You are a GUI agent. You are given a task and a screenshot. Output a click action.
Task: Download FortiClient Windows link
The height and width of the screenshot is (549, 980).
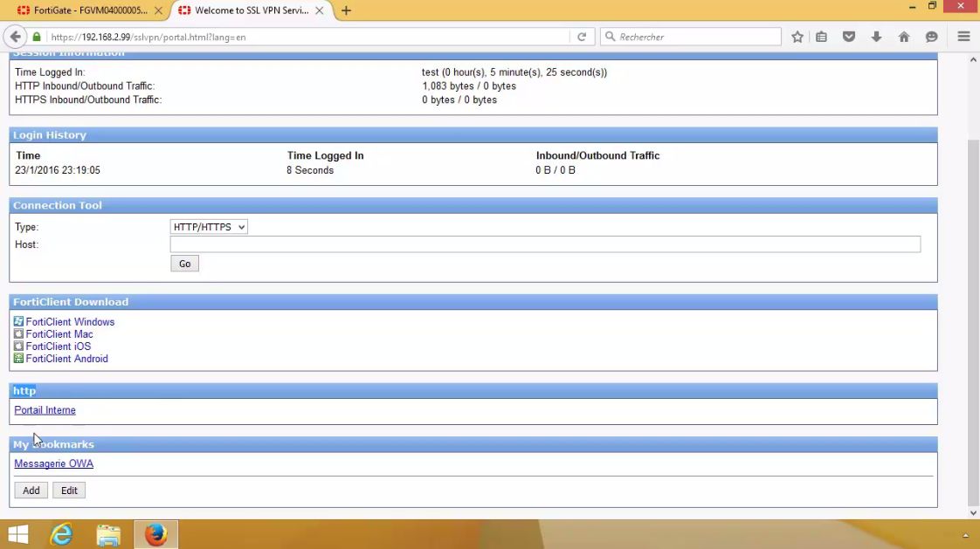tap(70, 322)
